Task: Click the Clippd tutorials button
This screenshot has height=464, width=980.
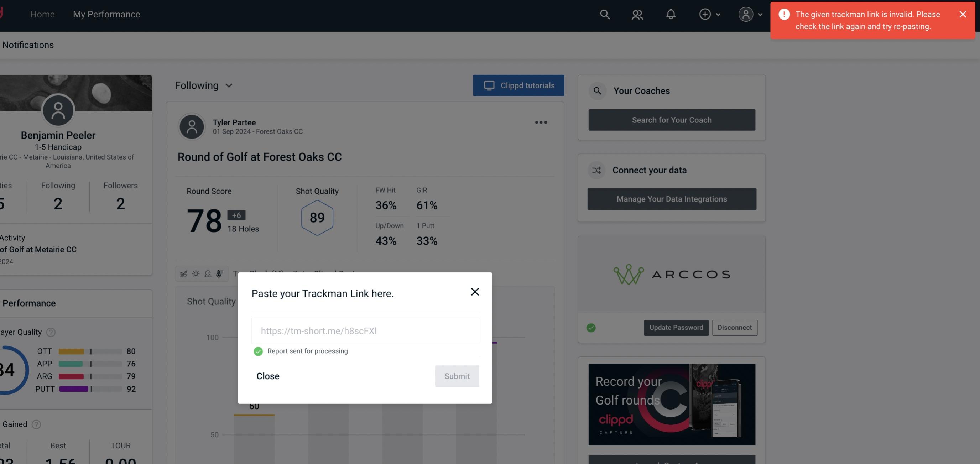Action: point(518,85)
